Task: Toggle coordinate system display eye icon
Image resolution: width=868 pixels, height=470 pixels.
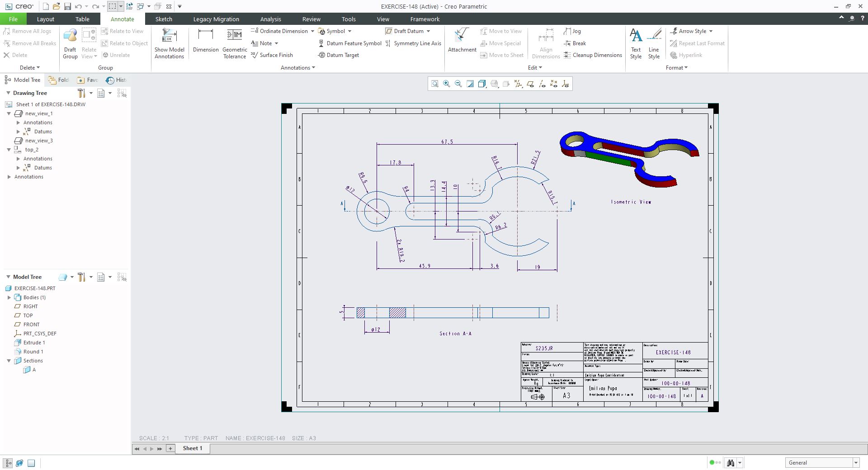Action: click(x=566, y=84)
